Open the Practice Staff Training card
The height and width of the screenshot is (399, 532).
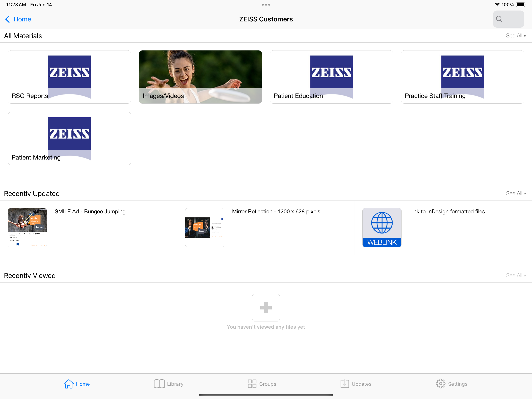coord(462,77)
